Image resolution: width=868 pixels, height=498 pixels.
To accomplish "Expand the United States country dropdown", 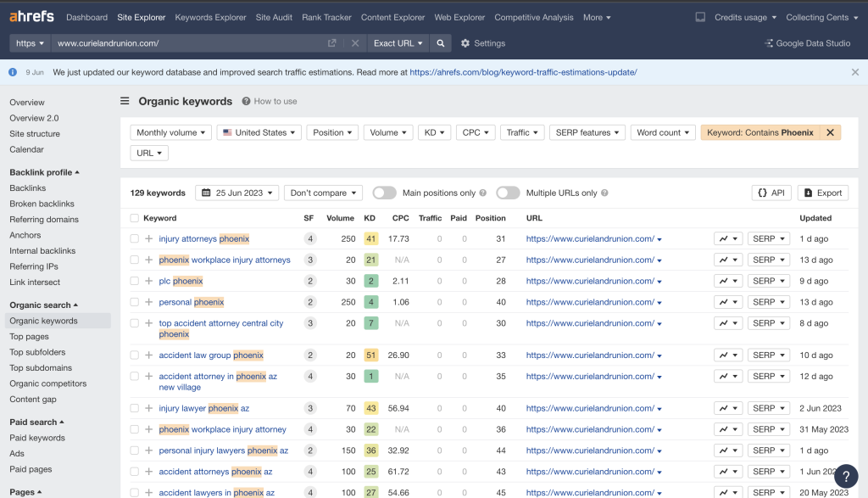I will [259, 132].
